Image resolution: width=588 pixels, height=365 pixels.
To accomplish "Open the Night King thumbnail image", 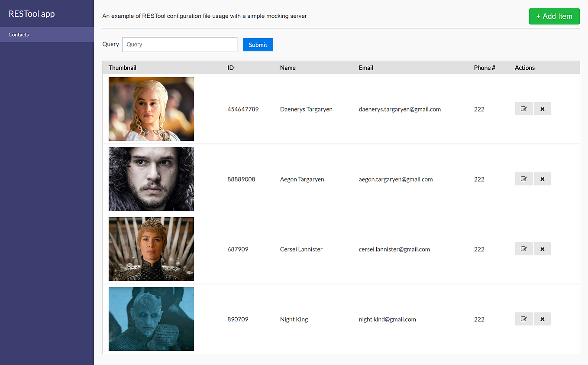I will tap(151, 319).
